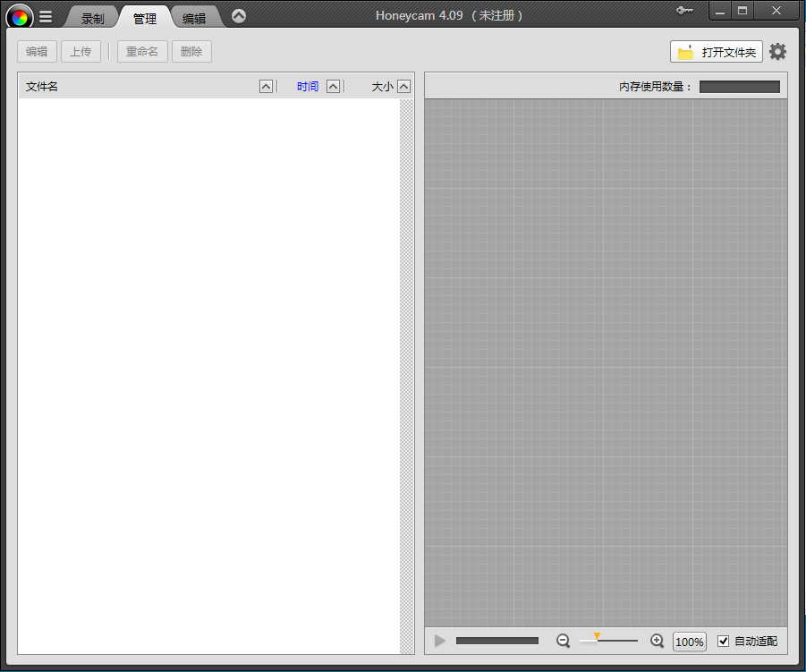Select the 管理 tab
Viewport: 806px width, 672px height.
(x=144, y=18)
